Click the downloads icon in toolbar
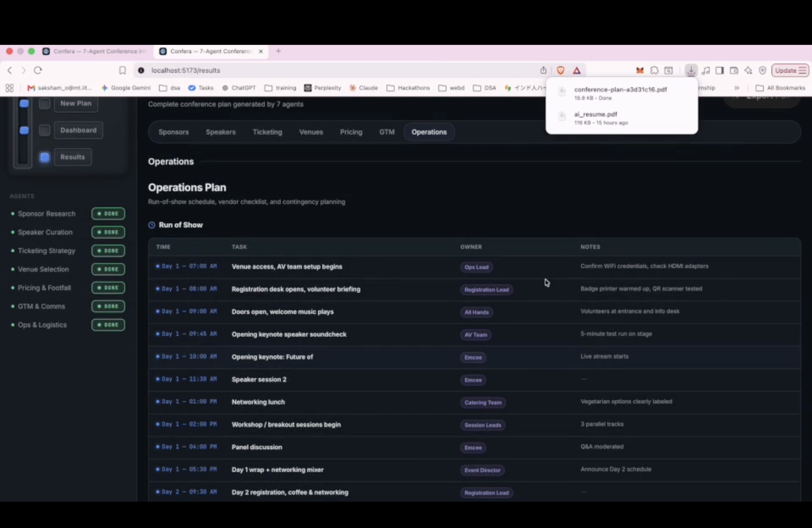Viewport: 812px width, 528px height. pyautogui.click(x=691, y=71)
